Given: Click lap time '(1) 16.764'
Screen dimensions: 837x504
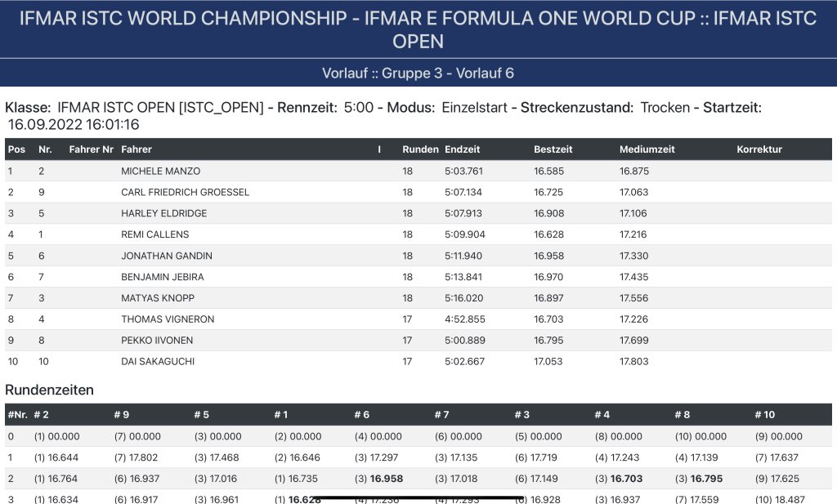Looking at the screenshot, I should point(56,479).
